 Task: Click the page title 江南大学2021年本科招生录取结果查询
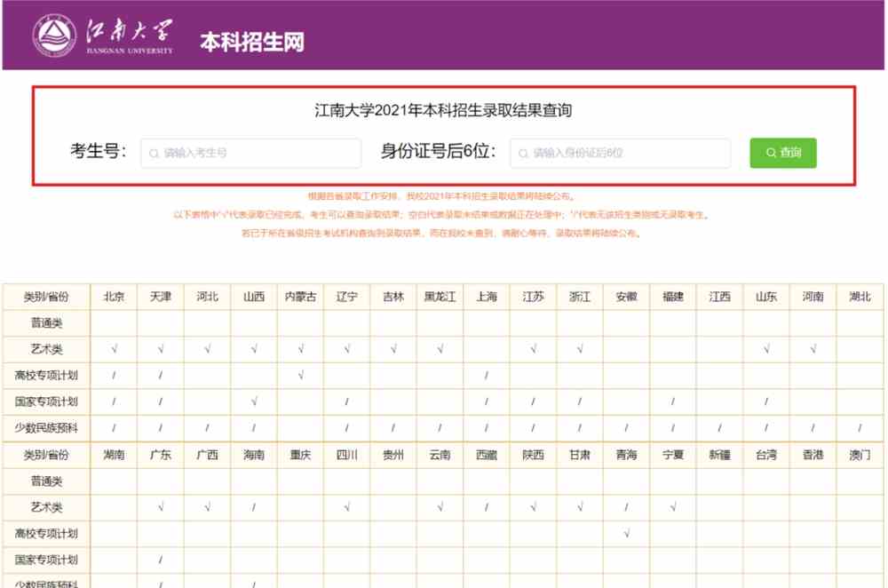pyautogui.click(x=443, y=110)
